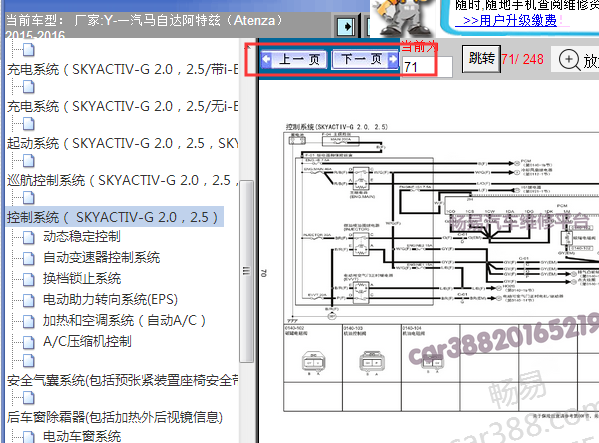Go to previous page with 上一页 button
This screenshot has height=443, width=599.
(x=294, y=60)
